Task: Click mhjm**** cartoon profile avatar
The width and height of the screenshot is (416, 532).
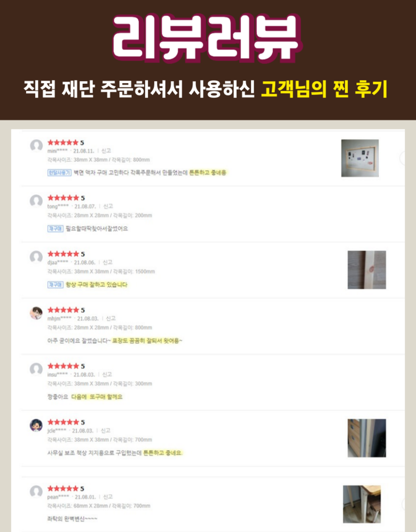Action: [36, 313]
